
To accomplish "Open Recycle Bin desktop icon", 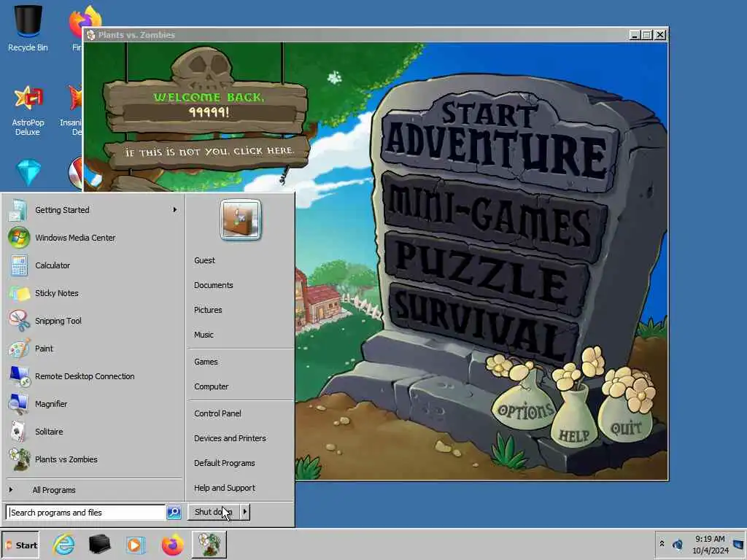I will tap(28, 28).
